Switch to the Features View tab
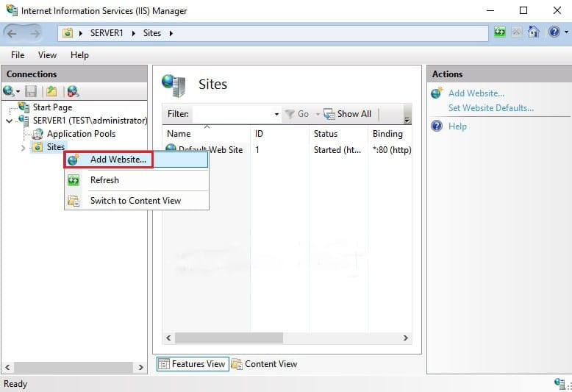Image resolution: width=572 pixels, height=392 pixels. (193, 364)
